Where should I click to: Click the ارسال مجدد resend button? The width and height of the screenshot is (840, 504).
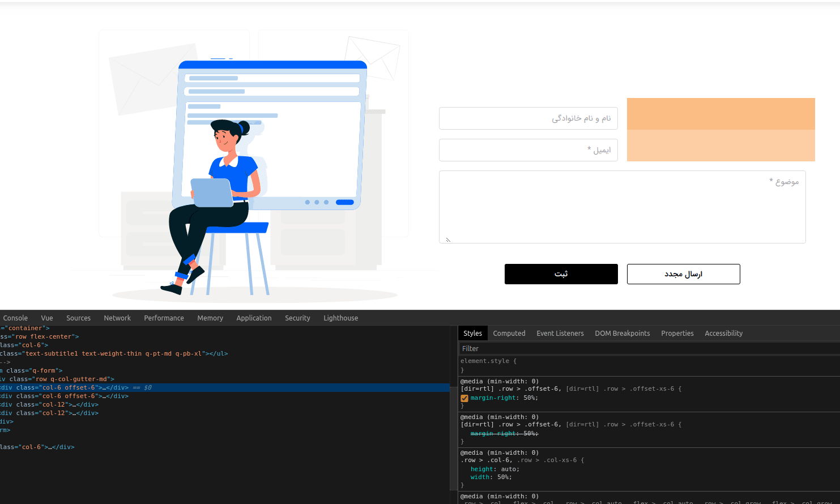[x=683, y=274]
